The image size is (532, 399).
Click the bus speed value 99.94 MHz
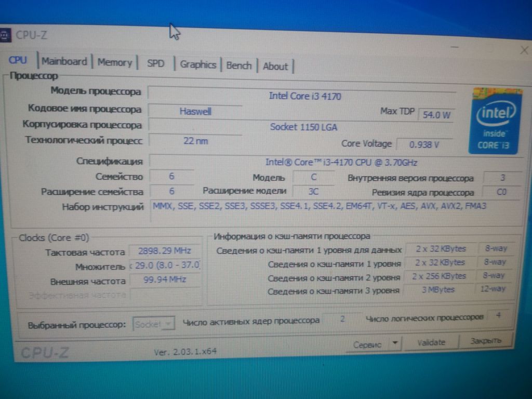[x=165, y=280]
